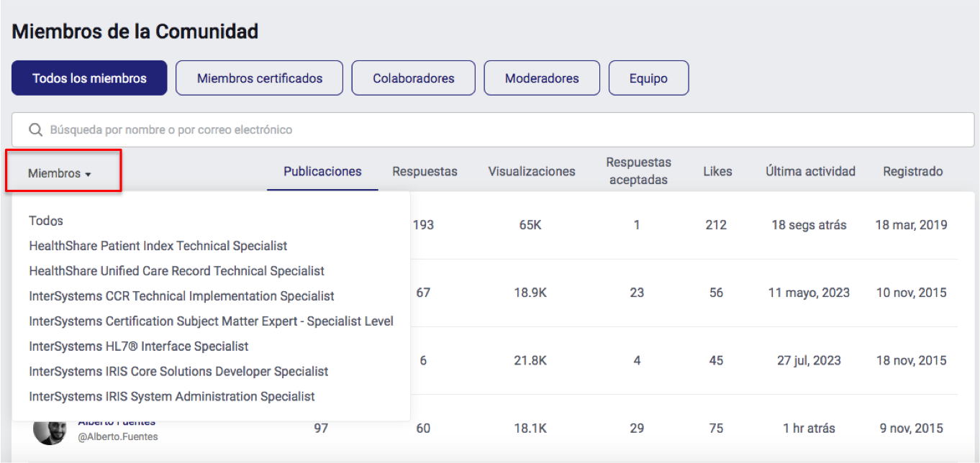Viewport: 980px width, 463px height.
Task: Choose HealthShare Patient Index Technical Specialist
Action: pyautogui.click(x=158, y=246)
